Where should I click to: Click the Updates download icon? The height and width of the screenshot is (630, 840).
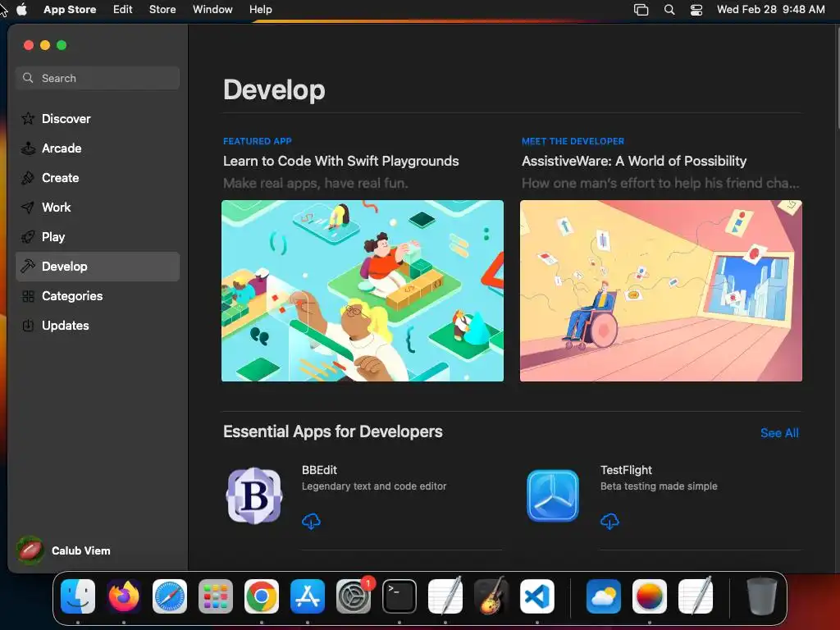tap(28, 326)
